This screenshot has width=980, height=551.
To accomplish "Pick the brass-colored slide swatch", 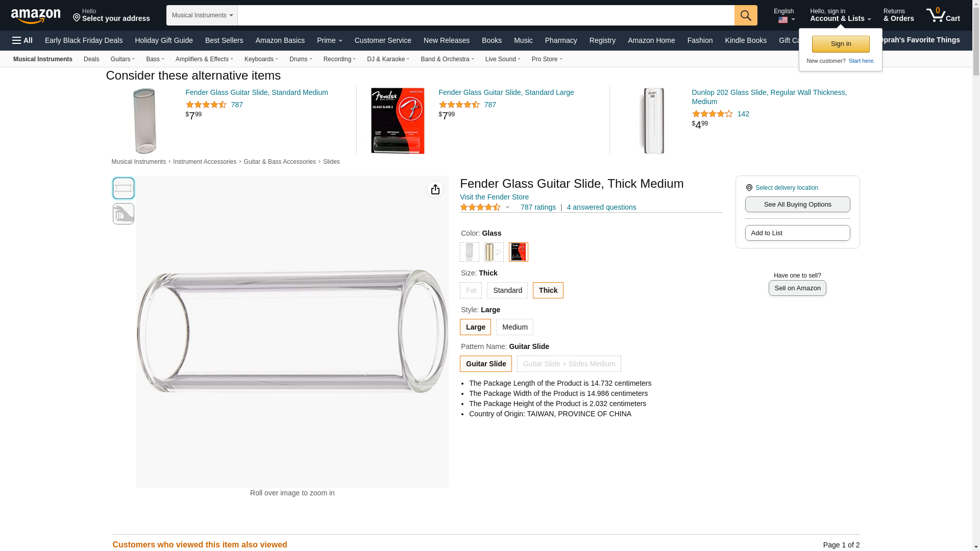I will click(494, 252).
